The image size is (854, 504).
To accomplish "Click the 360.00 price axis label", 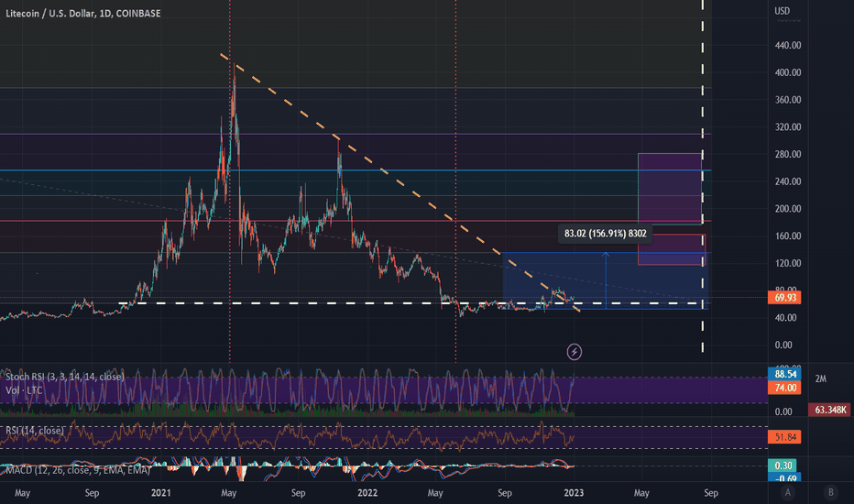I will click(787, 100).
